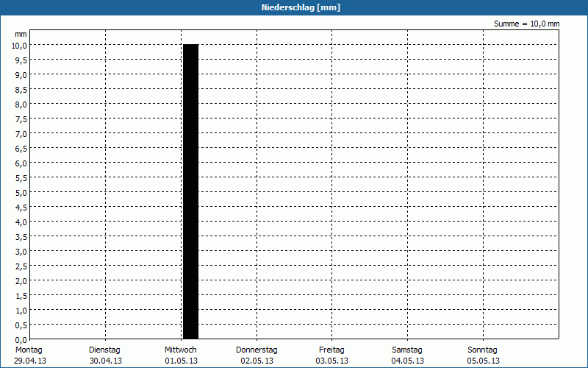Click the 4,5 y-axis value

(x=21, y=208)
